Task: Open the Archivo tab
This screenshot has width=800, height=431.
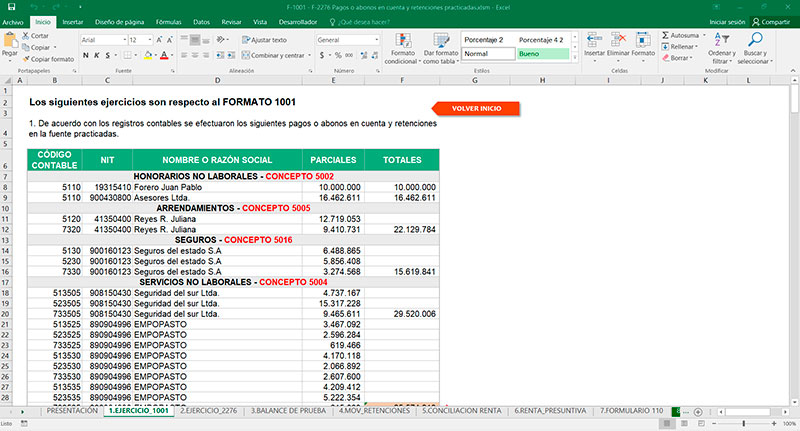Action: [13, 22]
